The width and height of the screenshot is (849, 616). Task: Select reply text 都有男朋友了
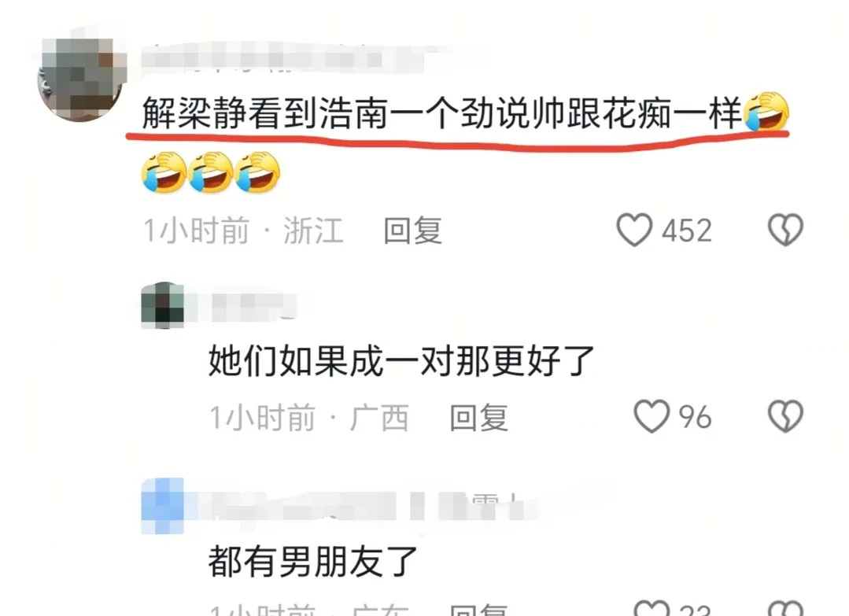click(313, 562)
